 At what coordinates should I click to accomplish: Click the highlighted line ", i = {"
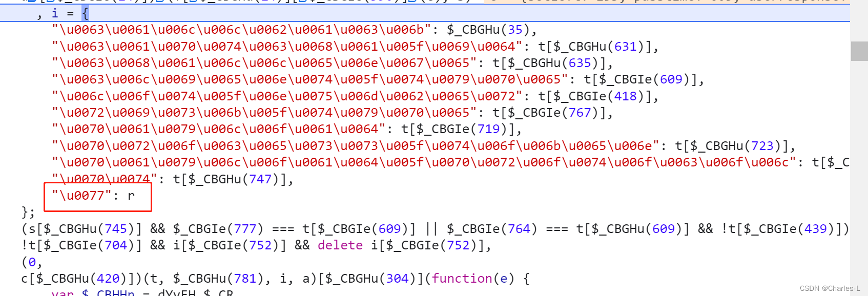(425, 14)
